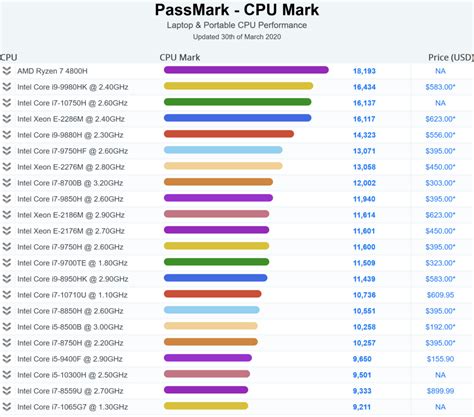Click the score 14,323
The image size is (474, 417).
(364, 135)
